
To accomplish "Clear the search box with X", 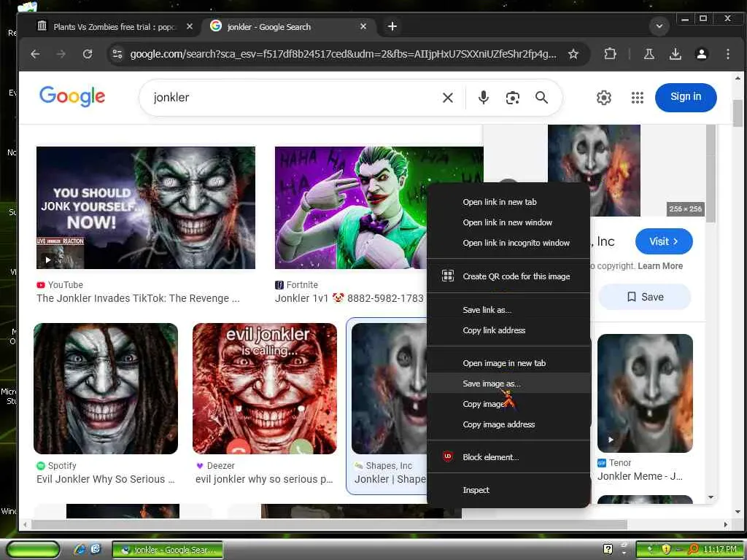I will click(x=448, y=98).
